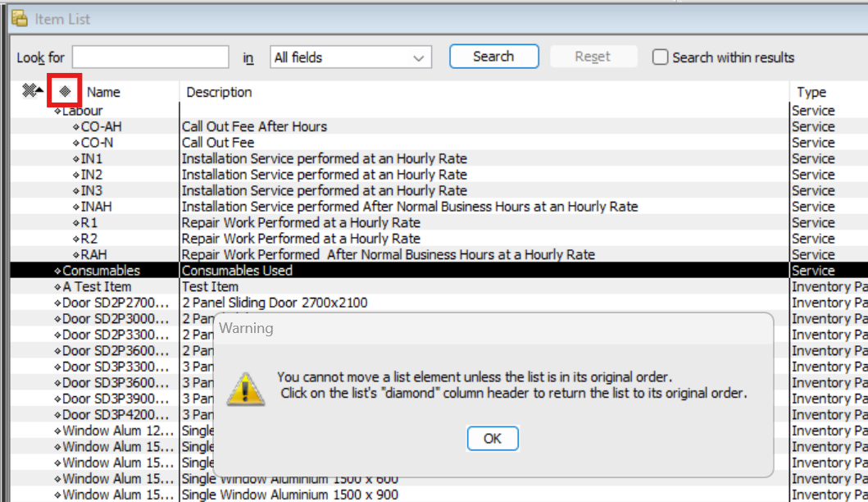This screenshot has width=868, height=502.
Task: Click 'Single Window Aluminium 1500 x 900' description
Action: 290,495
